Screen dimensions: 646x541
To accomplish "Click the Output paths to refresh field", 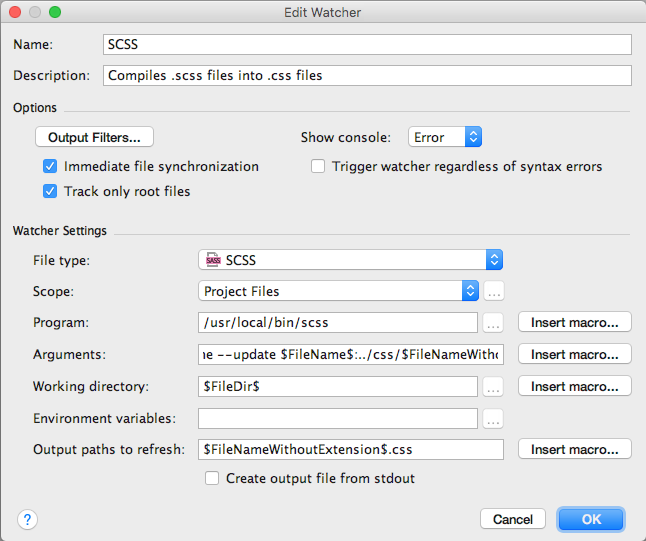I will coord(351,450).
